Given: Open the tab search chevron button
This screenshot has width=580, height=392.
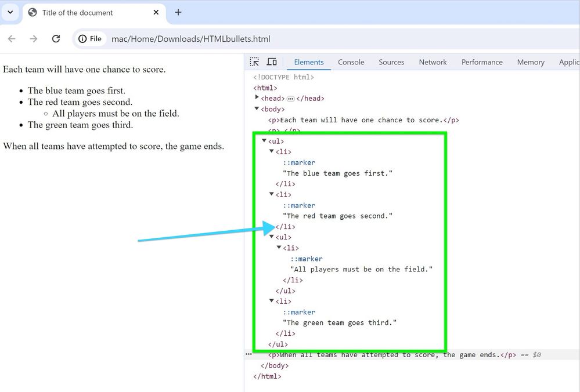Looking at the screenshot, I should pyautogui.click(x=10, y=12).
